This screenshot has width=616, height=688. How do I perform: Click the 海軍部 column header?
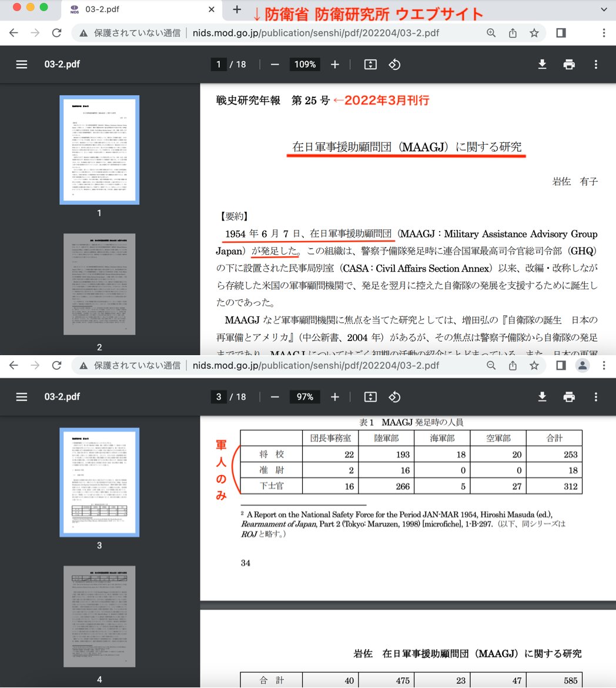[x=442, y=438]
